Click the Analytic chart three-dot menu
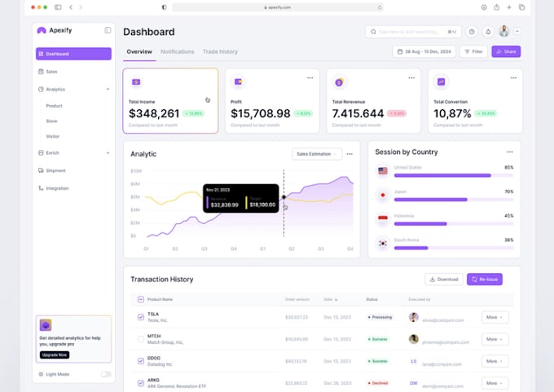Image resolution: width=554 pixels, height=392 pixels. pos(350,154)
